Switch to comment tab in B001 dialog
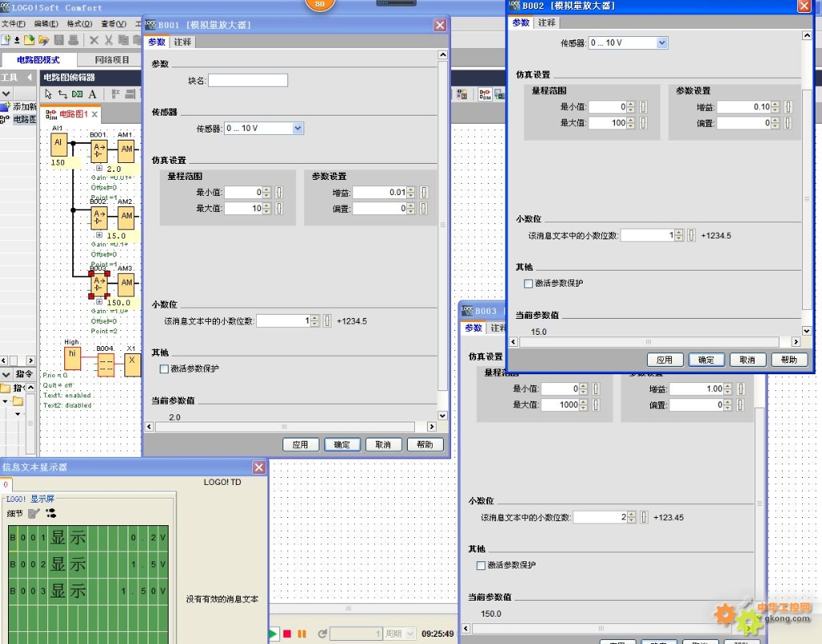 click(x=182, y=42)
